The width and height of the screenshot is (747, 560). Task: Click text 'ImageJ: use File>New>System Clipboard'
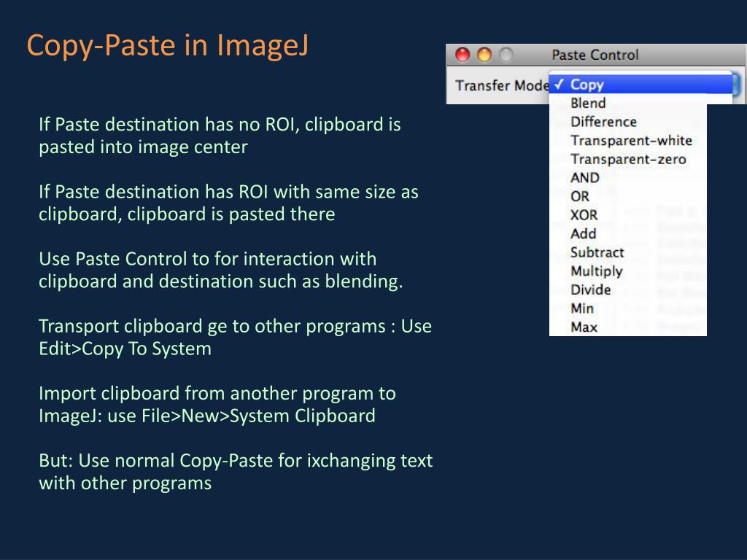[206, 416]
